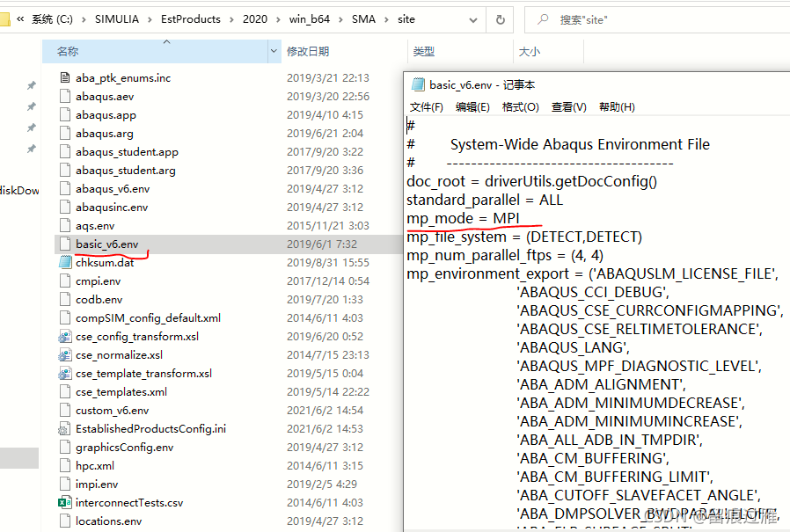Open the address bar dropdown arrow after site
The width and height of the screenshot is (790, 532).
click(472, 18)
